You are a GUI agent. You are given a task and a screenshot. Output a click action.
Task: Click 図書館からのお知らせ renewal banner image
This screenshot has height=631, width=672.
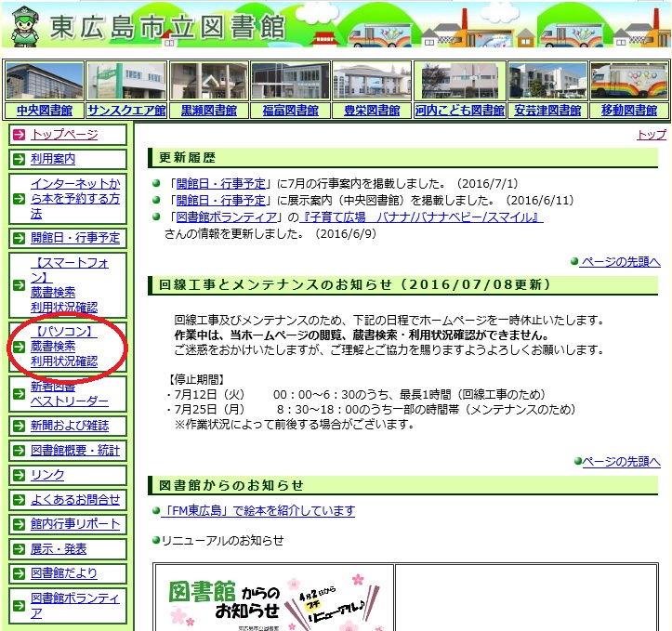point(273,598)
